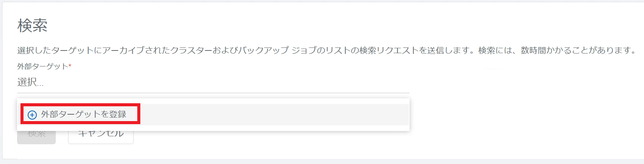Screen dimensions: 644x164
Task: Click the empty area of the highlighted dropdown row
Action: coord(273,115)
